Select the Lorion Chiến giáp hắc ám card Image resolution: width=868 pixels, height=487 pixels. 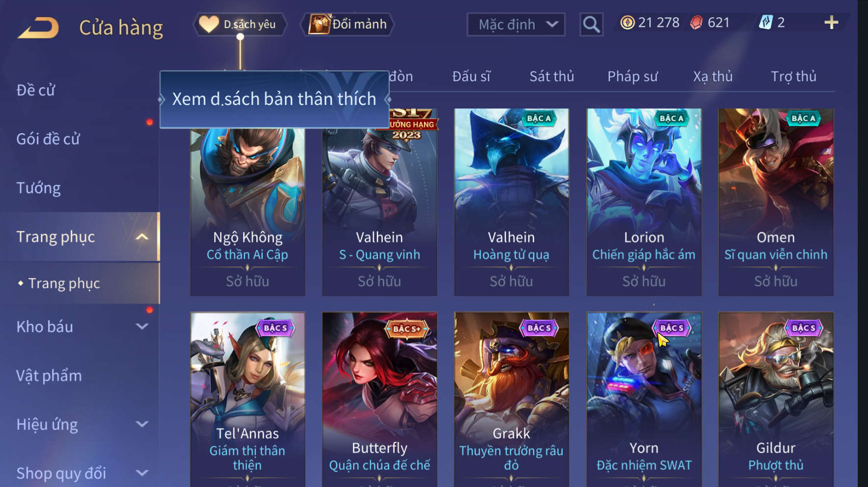(x=644, y=202)
